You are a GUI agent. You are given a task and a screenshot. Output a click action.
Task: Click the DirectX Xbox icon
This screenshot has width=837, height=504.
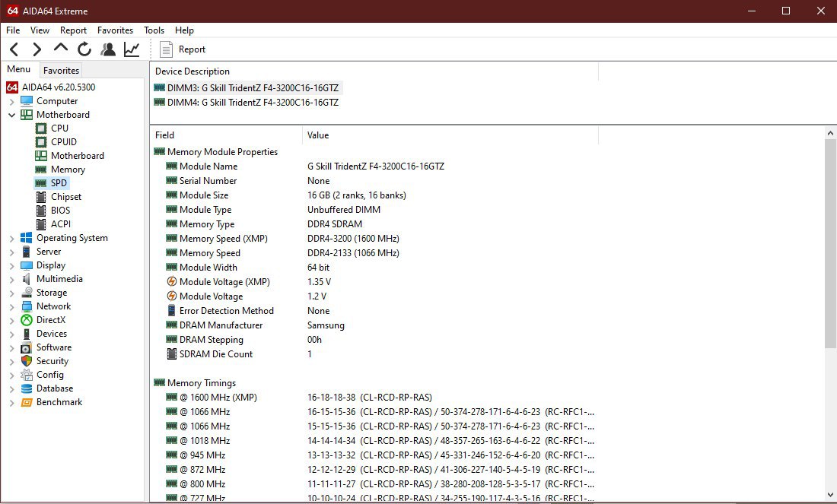pyautogui.click(x=27, y=320)
